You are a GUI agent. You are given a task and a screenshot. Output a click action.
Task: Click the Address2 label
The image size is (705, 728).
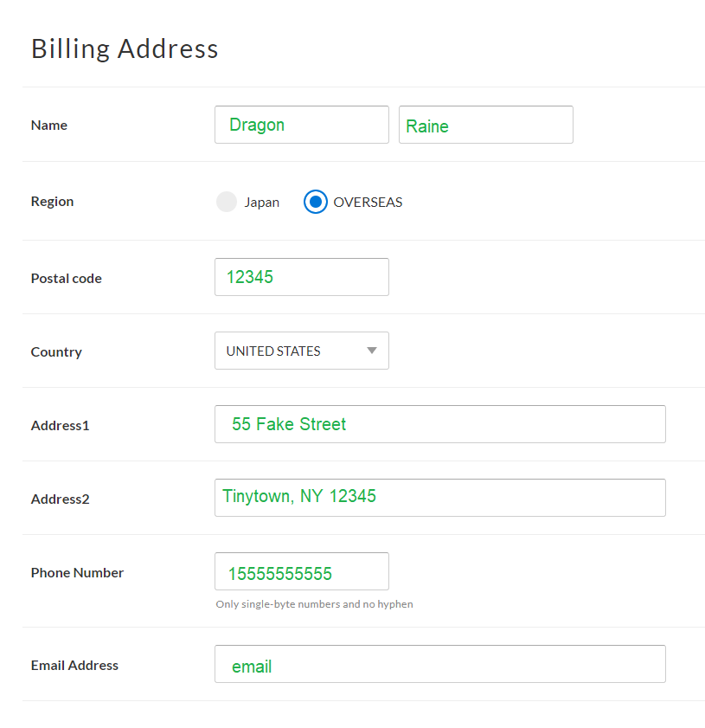60,499
